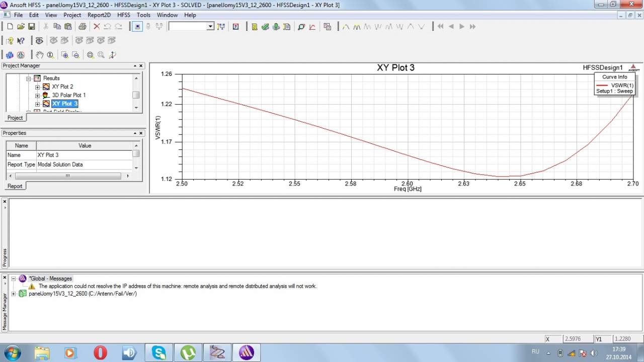Viewport: 644px width, 362px height.
Task: Collapse the Results tree node
Action: click(x=29, y=78)
